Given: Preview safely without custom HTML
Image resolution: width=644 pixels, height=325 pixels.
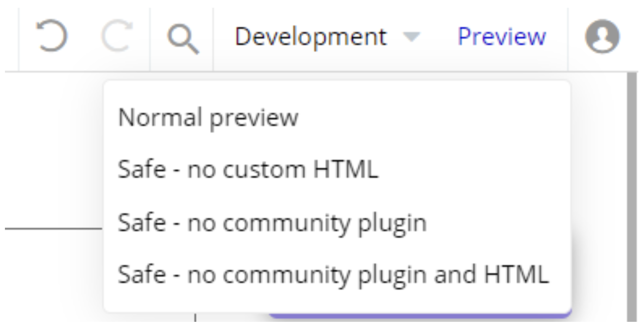Looking at the screenshot, I should (x=248, y=170).
